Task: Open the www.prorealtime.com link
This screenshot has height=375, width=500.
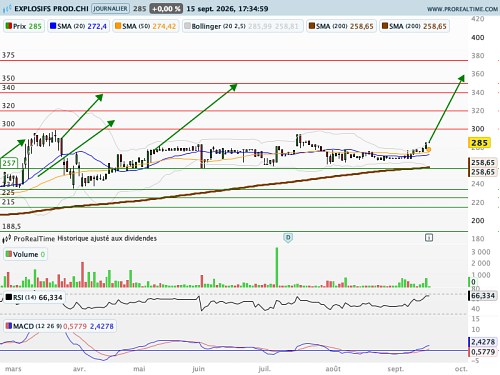Action: (462, 9)
